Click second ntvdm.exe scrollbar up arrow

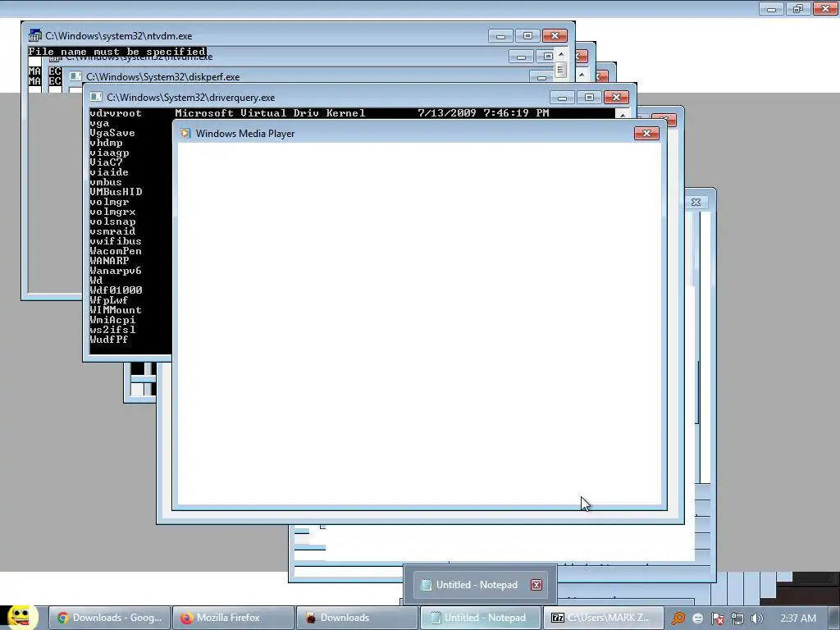(561, 54)
